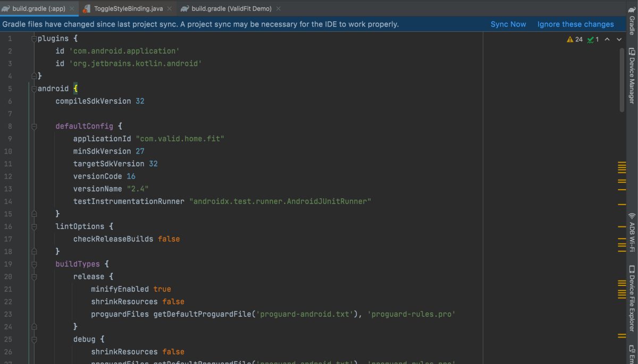Open the Gradle tool window
The height and width of the screenshot is (364, 638).
coord(632,20)
